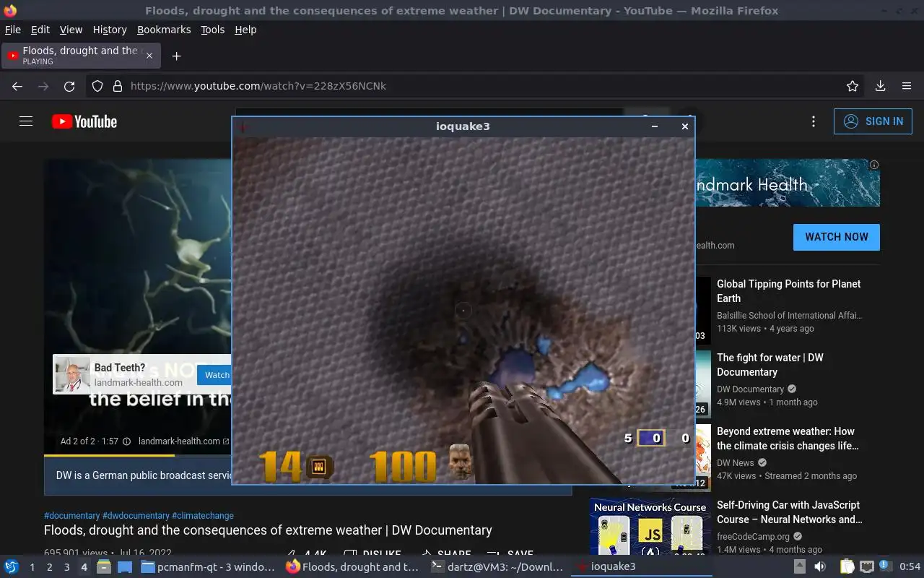Click freeCodeCamp.org channel name
Image resolution: width=924 pixels, height=578 pixels.
pos(753,536)
